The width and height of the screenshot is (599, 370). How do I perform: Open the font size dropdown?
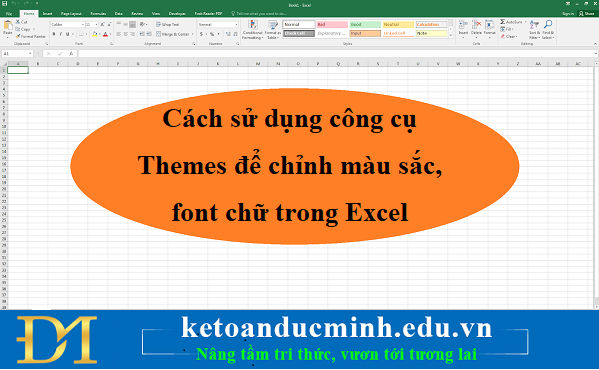(96, 24)
